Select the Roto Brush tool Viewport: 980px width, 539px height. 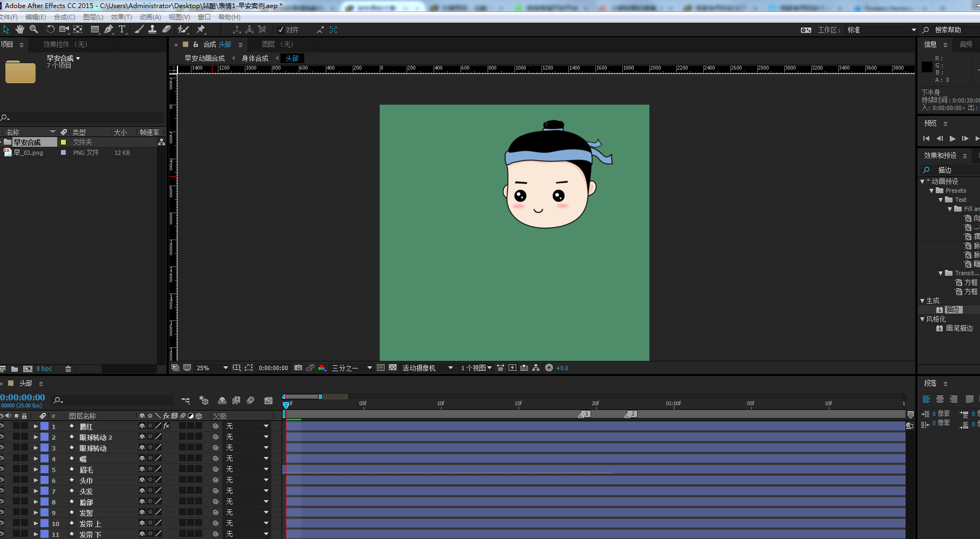coord(183,29)
